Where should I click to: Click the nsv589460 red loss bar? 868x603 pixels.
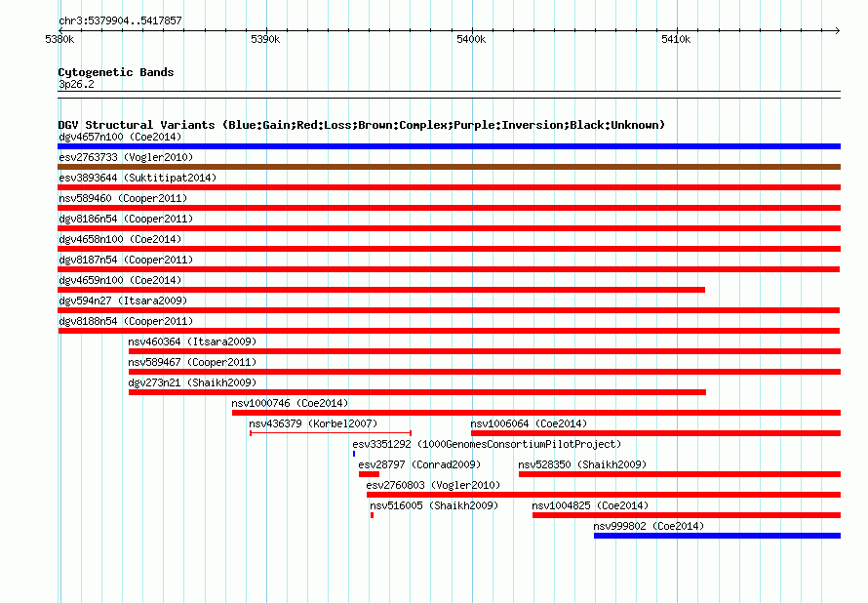(x=449, y=208)
